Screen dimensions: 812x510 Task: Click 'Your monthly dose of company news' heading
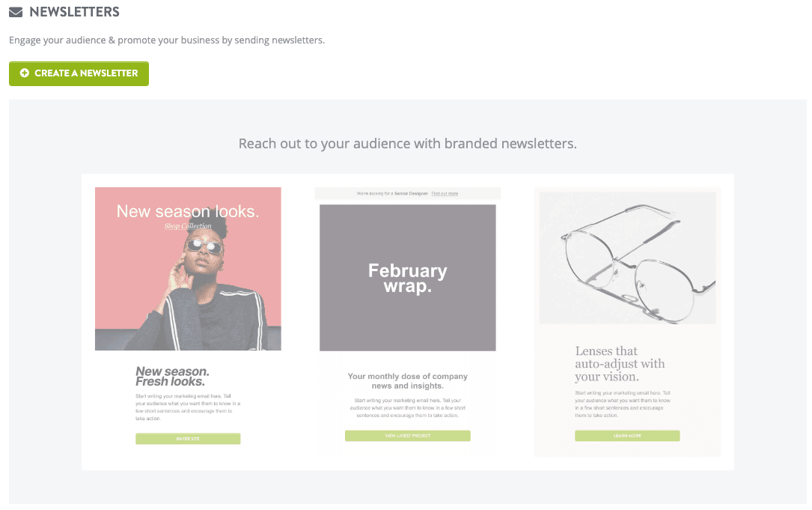click(407, 380)
